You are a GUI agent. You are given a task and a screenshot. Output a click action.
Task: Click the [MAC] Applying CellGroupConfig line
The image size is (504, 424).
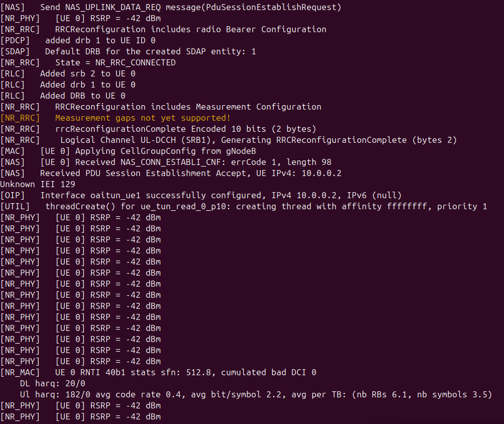click(x=128, y=151)
